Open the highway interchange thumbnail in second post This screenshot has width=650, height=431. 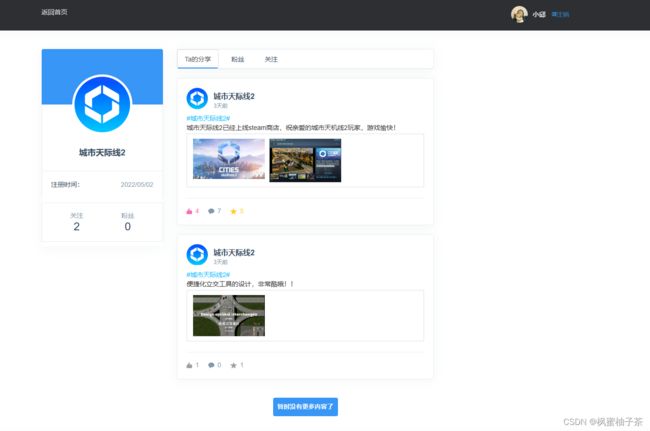[229, 315]
